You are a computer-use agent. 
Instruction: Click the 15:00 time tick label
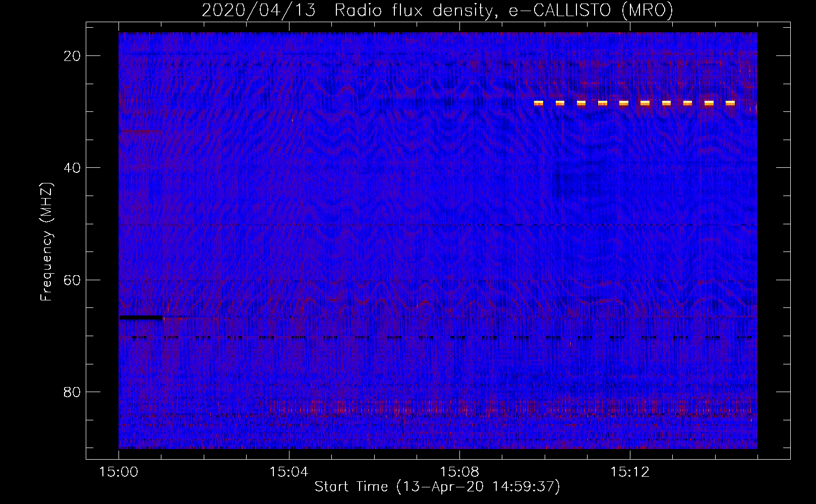[119, 472]
